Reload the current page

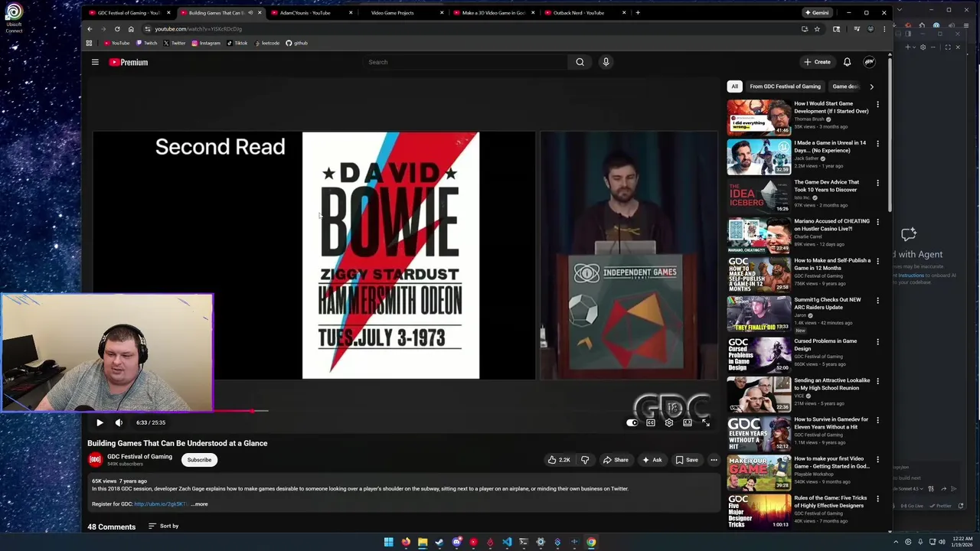pos(117,29)
